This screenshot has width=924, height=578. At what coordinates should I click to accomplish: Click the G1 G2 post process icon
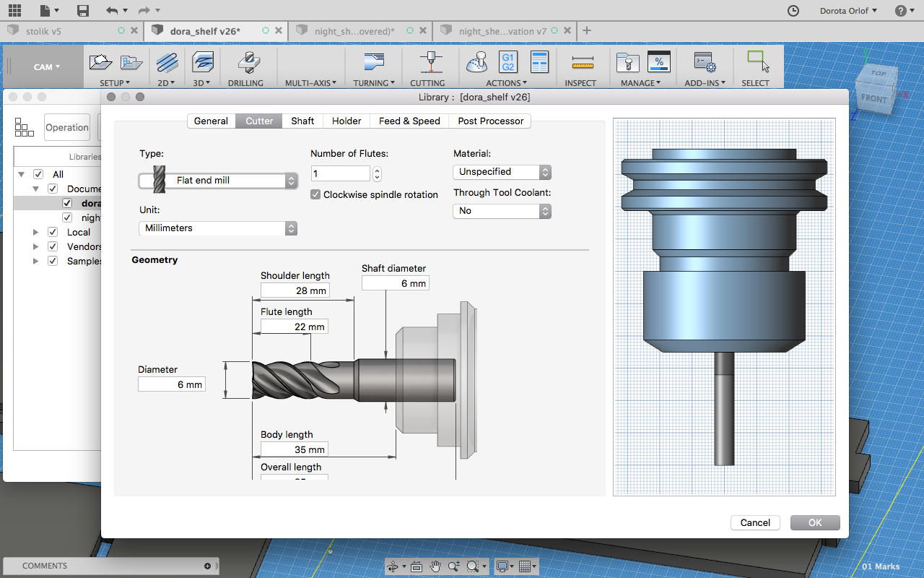click(x=507, y=62)
